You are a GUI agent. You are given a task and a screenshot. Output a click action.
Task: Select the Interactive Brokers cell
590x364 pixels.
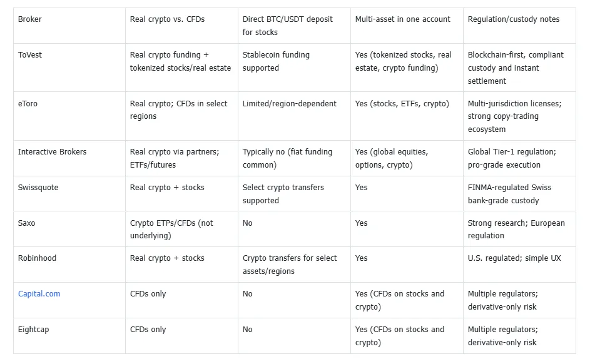tap(52, 152)
